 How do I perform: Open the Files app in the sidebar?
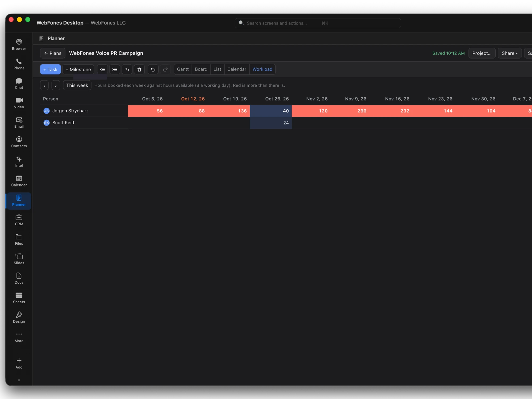coord(19,239)
